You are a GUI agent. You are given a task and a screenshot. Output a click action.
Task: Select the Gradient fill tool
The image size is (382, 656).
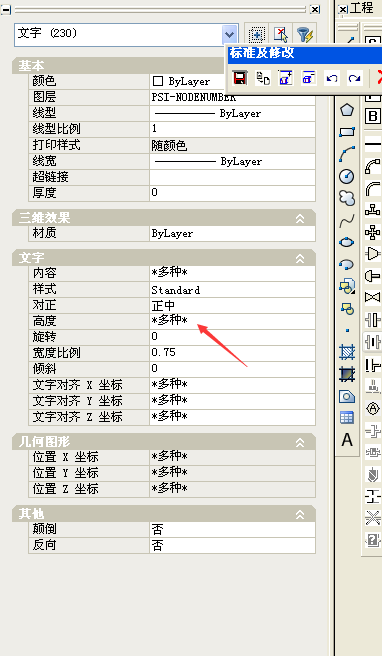point(347,374)
